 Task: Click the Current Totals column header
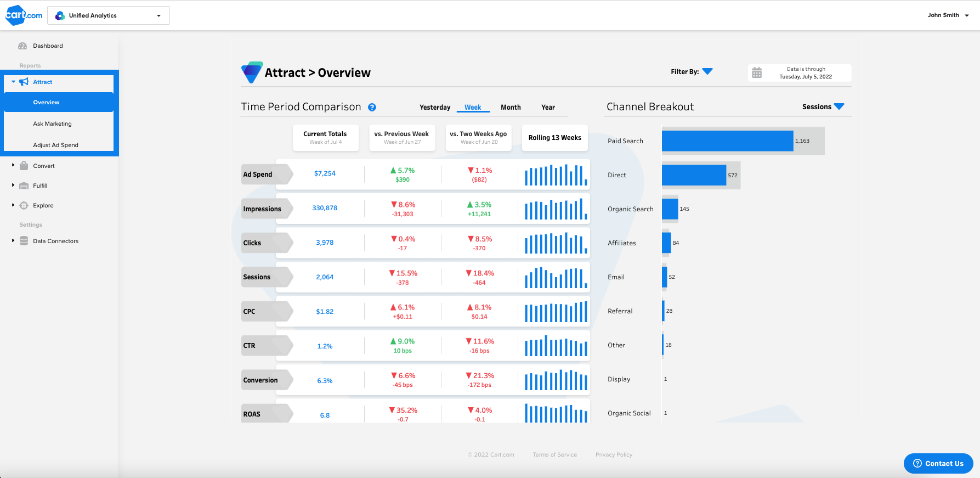pyautogui.click(x=326, y=138)
